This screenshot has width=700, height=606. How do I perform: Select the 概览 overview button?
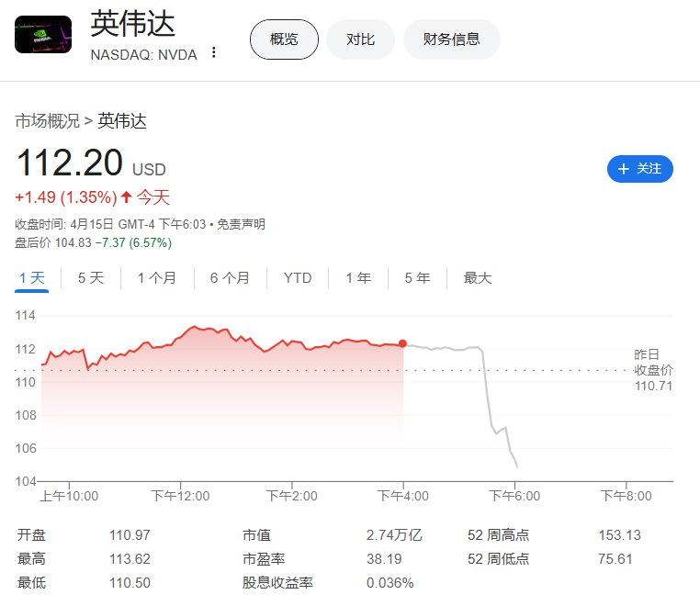[x=284, y=39]
